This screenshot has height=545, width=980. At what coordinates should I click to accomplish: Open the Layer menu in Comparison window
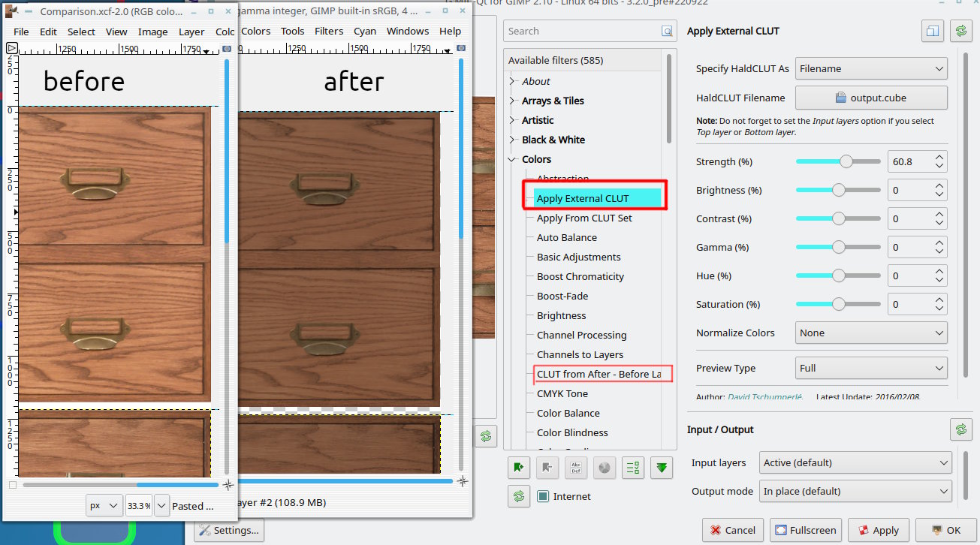tap(191, 32)
